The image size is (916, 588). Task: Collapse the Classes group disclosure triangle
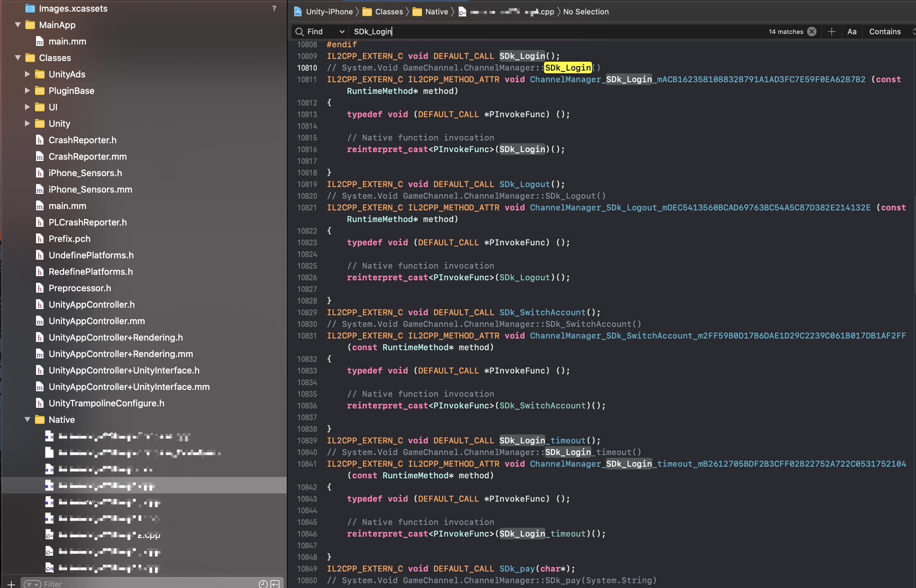(x=17, y=58)
